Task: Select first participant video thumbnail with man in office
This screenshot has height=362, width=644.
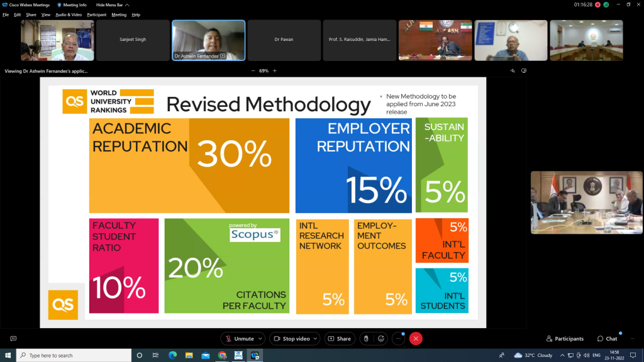Action: [57, 40]
